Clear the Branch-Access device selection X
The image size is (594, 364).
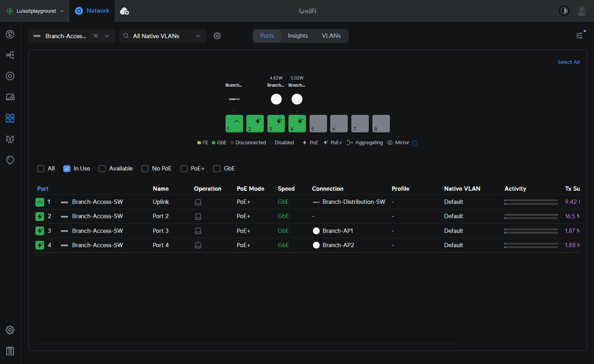pos(96,36)
